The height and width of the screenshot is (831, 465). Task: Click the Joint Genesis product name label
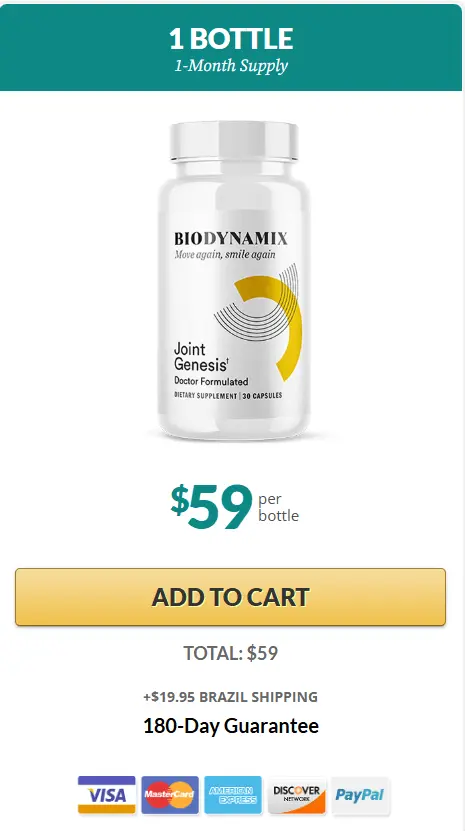coord(201,357)
